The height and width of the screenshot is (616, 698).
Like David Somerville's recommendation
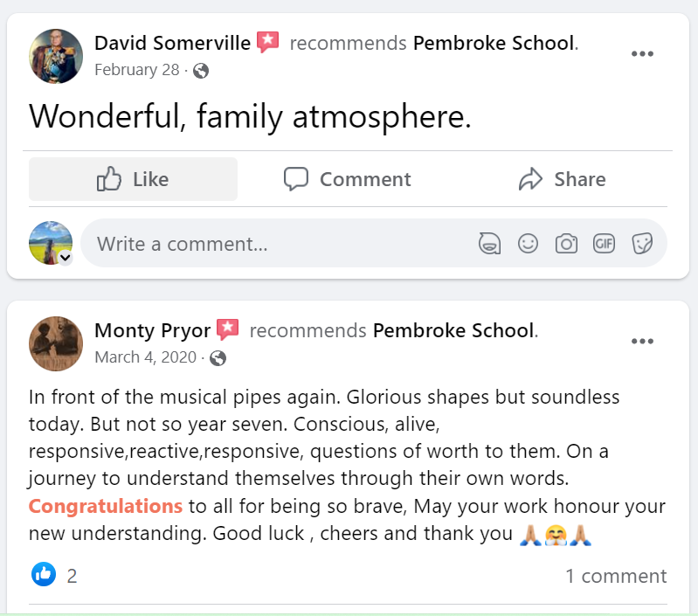(133, 179)
